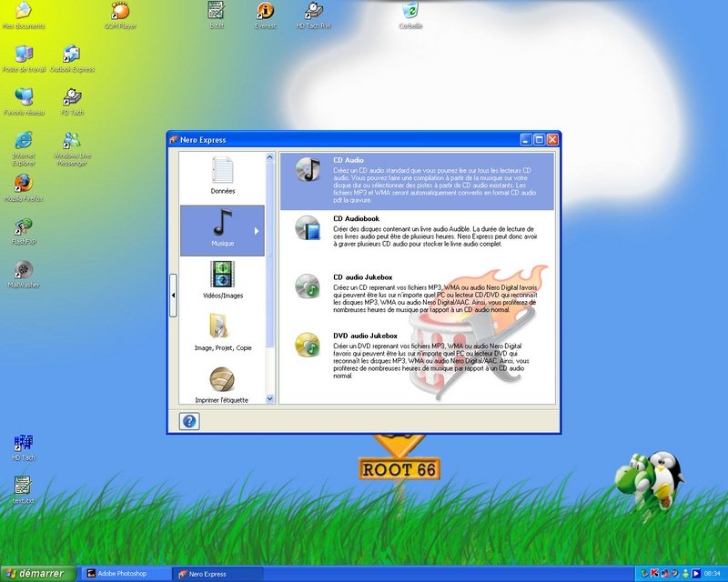Image resolution: width=728 pixels, height=582 pixels.
Task: Click the safely remove hardware tray icon
Action: tap(644, 574)
